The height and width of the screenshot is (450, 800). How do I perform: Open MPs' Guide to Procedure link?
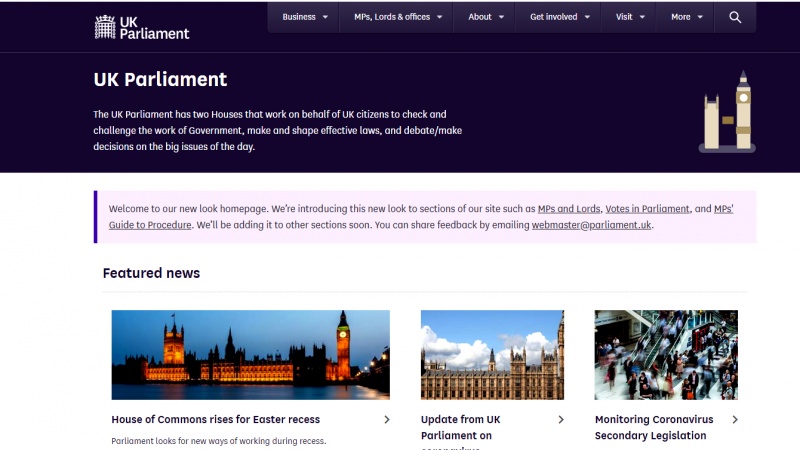(x=149, y=225)
